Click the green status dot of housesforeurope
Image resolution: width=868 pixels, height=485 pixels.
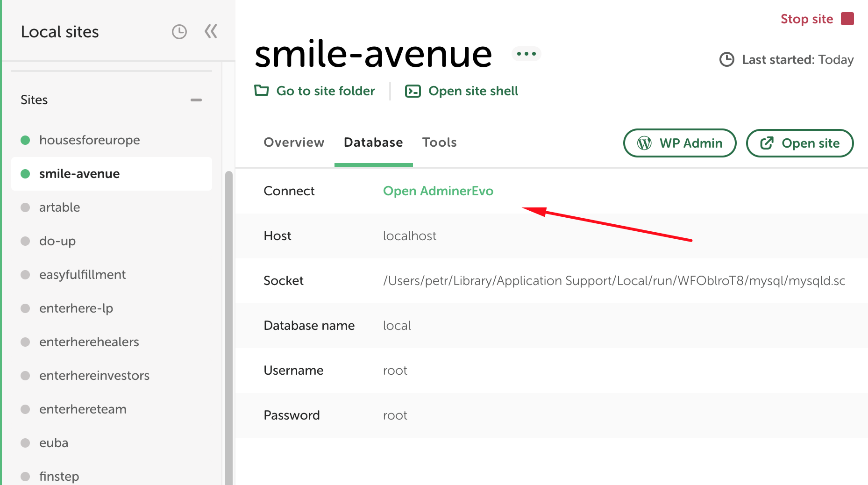[26, 140]
